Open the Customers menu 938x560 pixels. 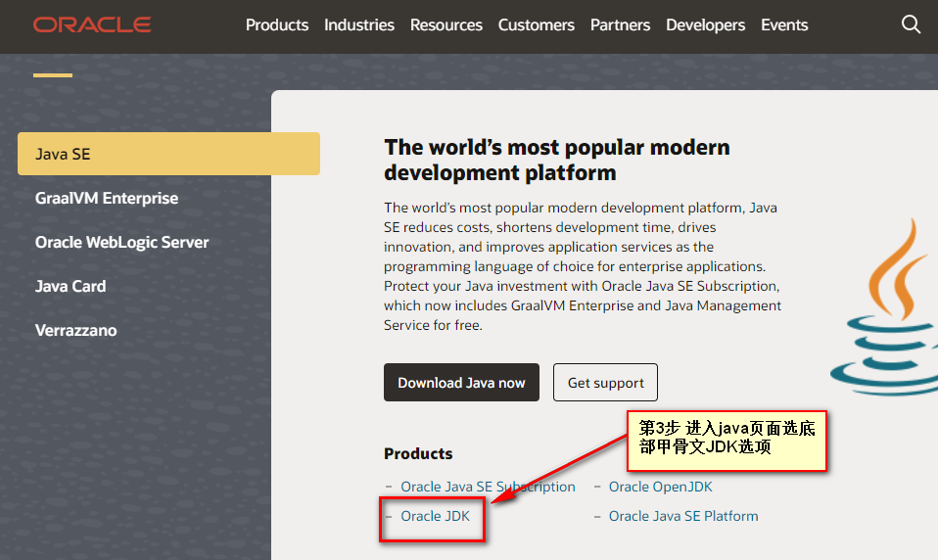536,25
